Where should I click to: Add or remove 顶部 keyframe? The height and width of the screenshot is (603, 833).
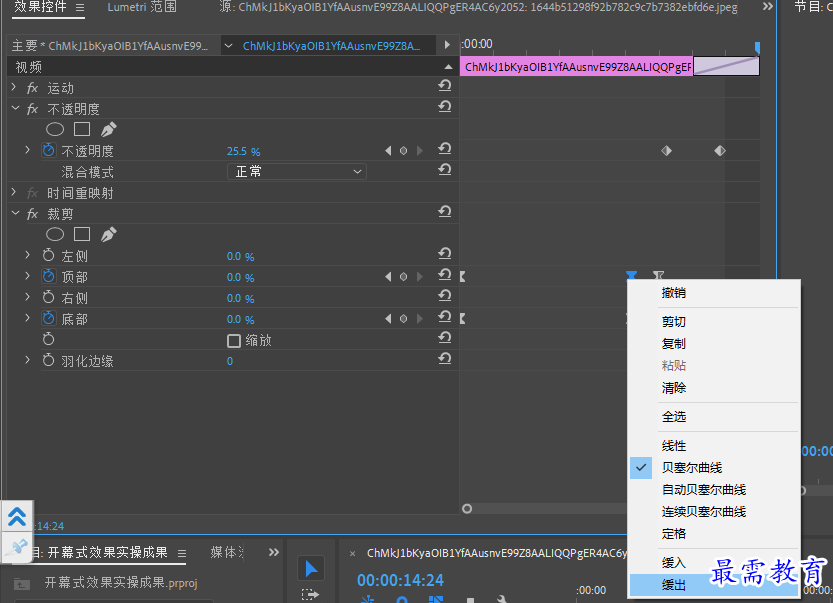[404, 277]
